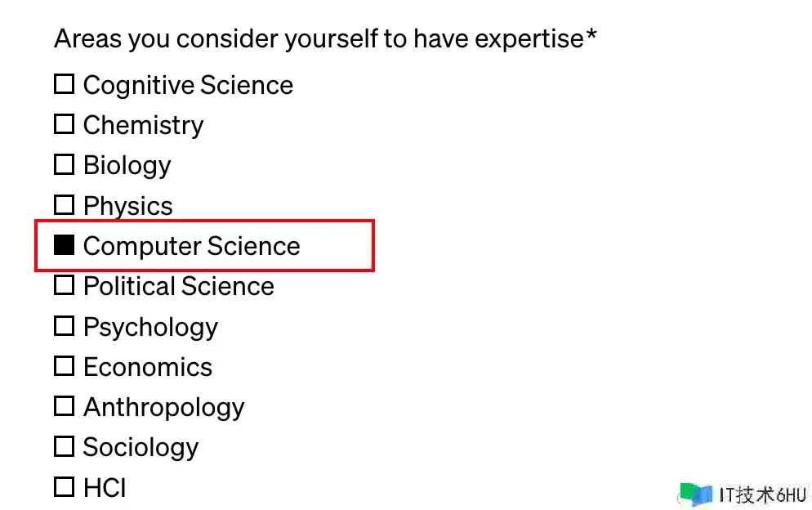Select the HCI checkbox
This screenshot has width=812, height=510.
(x=64, y=487)
